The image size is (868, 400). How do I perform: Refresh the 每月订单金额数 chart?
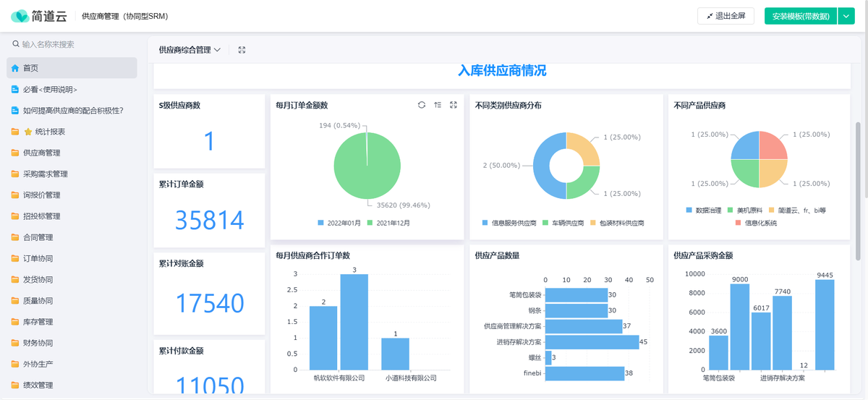pyautogui.click(x=422, y=105)
